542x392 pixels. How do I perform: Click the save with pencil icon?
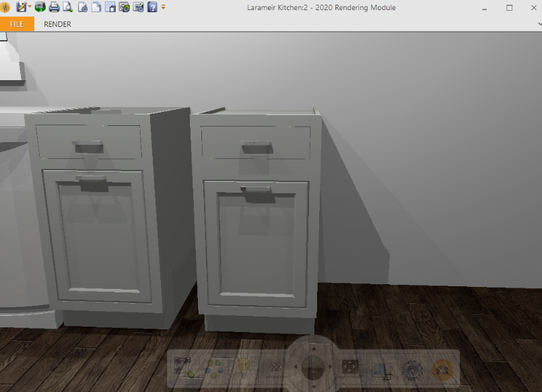(22, 7)
